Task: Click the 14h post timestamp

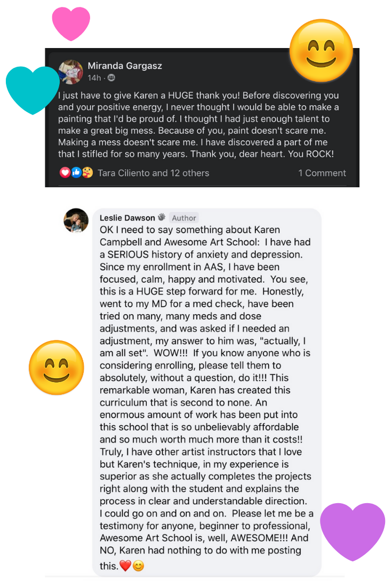Action: 94,78
